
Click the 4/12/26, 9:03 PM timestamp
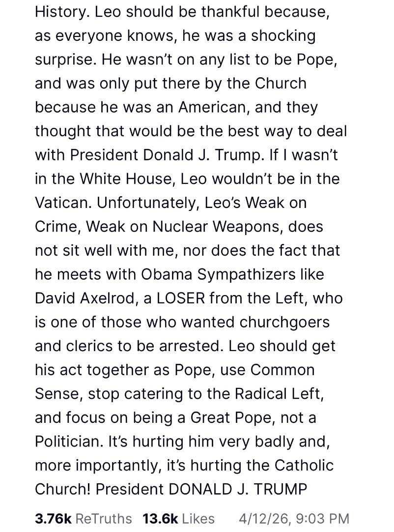click(x=294, y=518)
